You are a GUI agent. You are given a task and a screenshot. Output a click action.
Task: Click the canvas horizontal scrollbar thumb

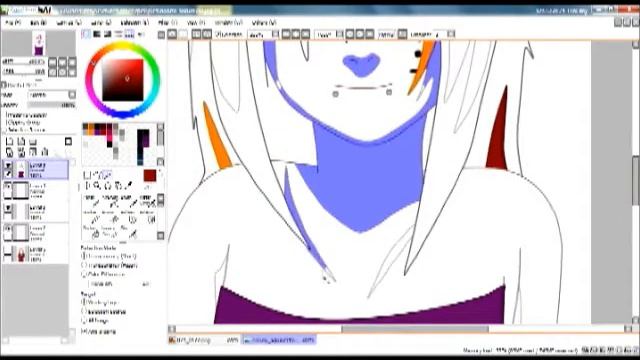tap(415, 329)
